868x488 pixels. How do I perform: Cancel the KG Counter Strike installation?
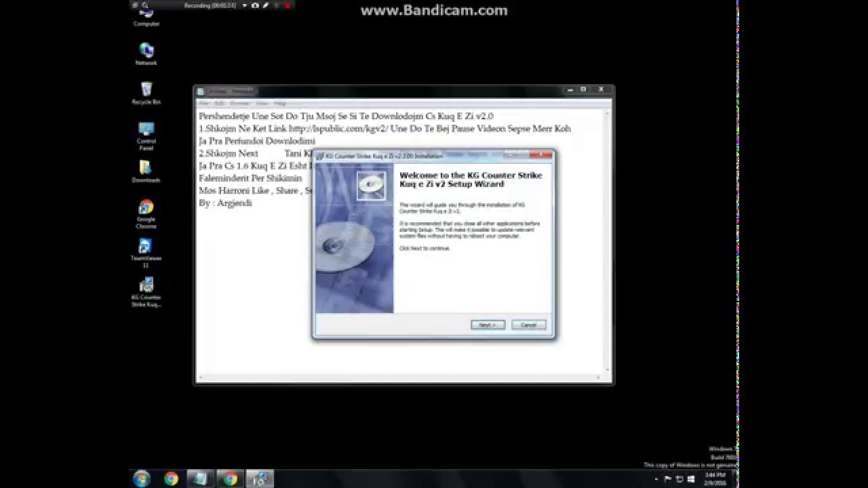(528, 325)
